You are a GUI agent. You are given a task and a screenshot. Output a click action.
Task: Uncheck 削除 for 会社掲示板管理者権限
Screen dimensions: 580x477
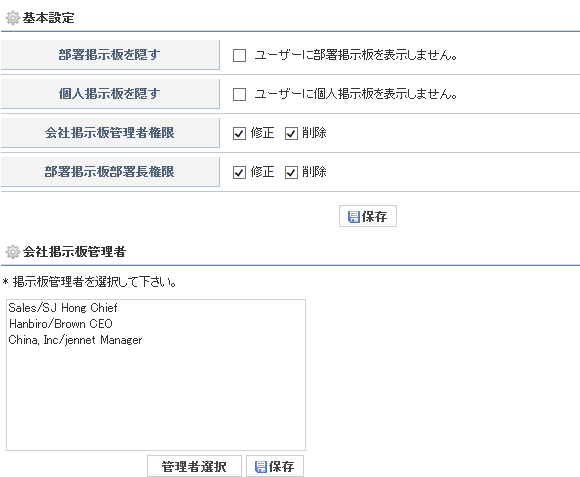[x=291, y=133]
